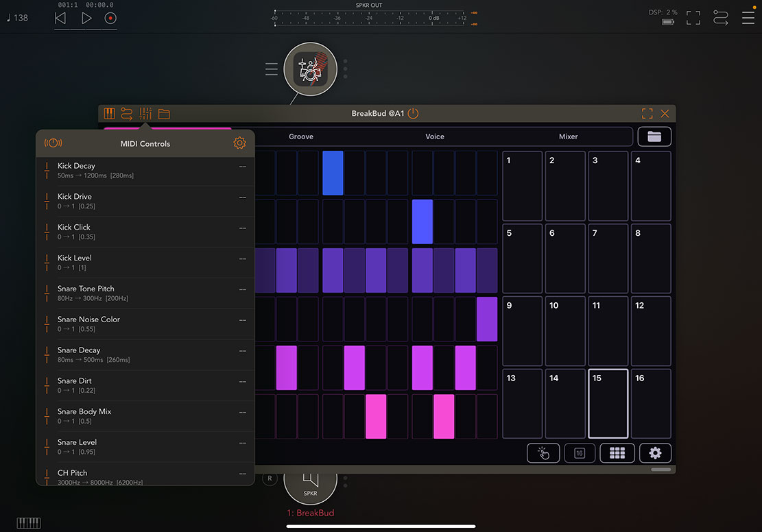Click the MIDI learn icon in MIDI Controls
The image size is (762, 532).
coord(53,143)
